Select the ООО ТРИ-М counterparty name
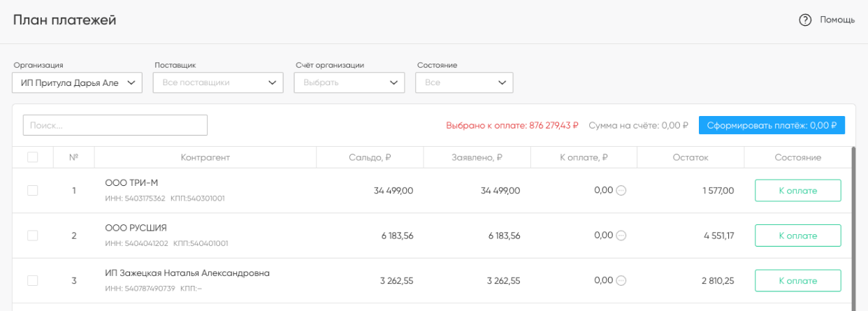The image size is (868, 311). click(131, 183)
